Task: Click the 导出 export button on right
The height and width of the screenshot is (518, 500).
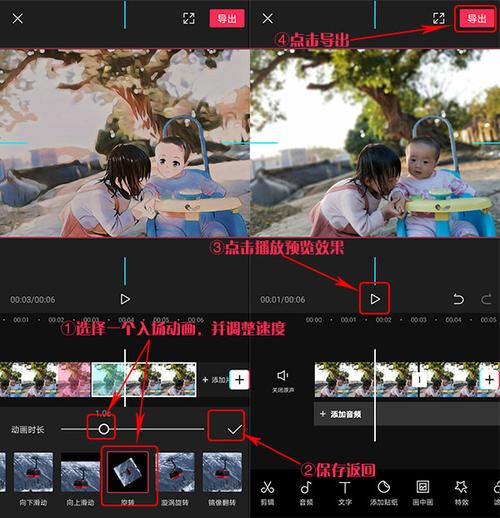Action: tap(476, 18)
